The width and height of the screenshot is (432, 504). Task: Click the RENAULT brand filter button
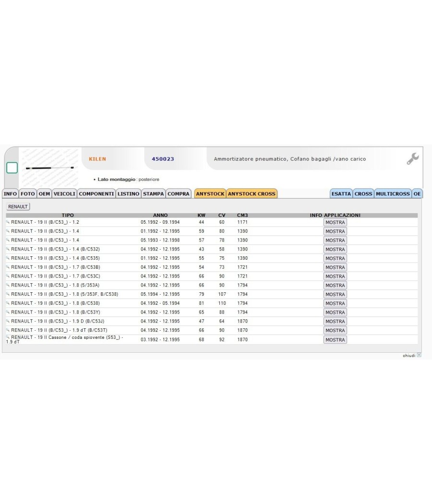pyautogui.click(x=18, y=206)
